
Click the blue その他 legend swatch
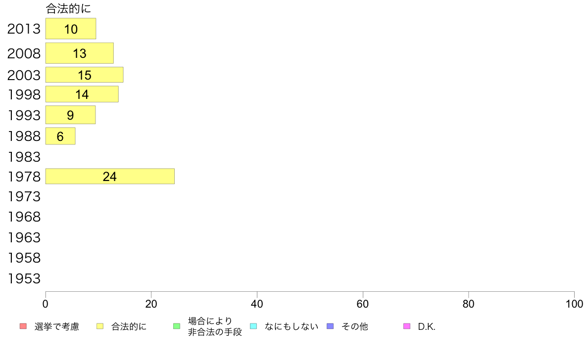[x=330, y=326]
